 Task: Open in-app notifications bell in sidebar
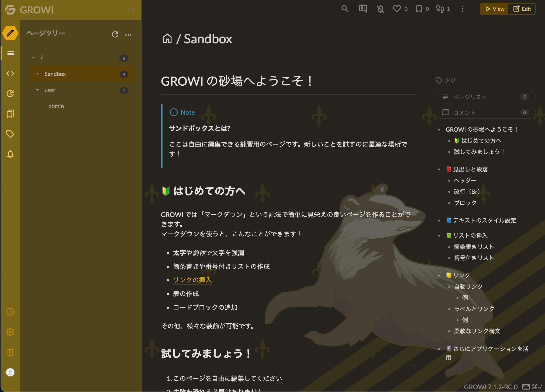click(x=10, y=154)
